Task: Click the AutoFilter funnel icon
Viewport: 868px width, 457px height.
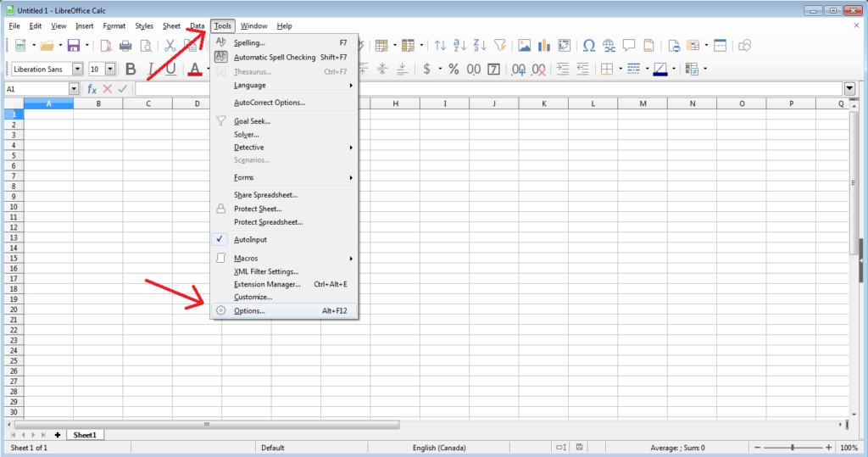Action: 500,46
